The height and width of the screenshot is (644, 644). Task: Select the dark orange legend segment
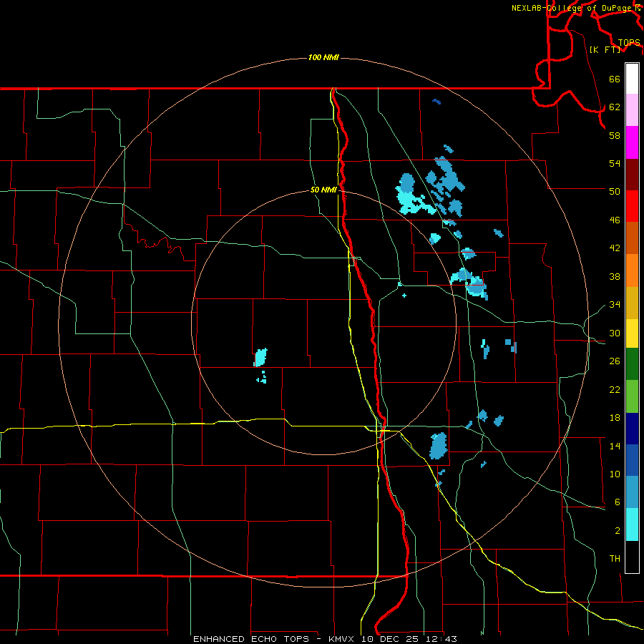coord(632,238)
